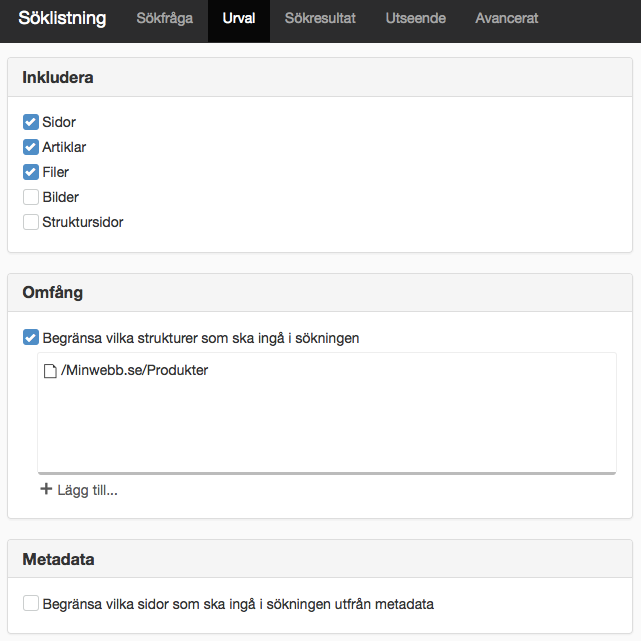Open the Sökfråga tab
Screen dimensions: 641x641
164,18
